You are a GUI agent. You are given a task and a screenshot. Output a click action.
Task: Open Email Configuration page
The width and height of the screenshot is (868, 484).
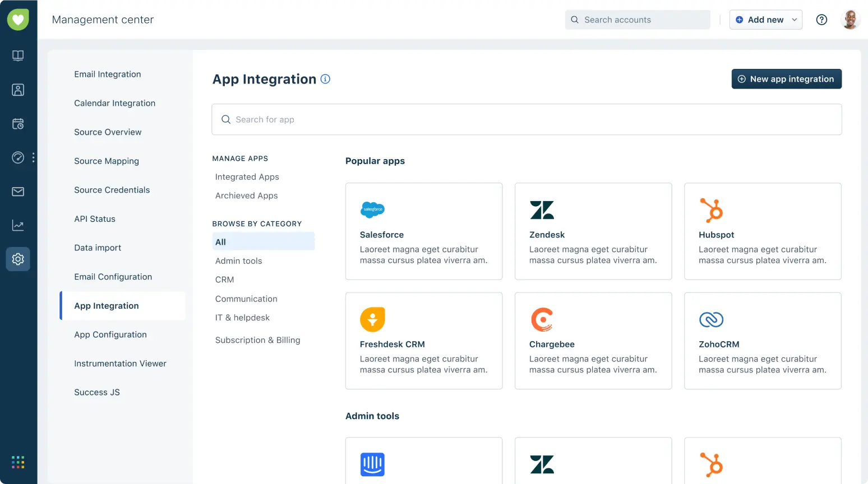[113, 277]
